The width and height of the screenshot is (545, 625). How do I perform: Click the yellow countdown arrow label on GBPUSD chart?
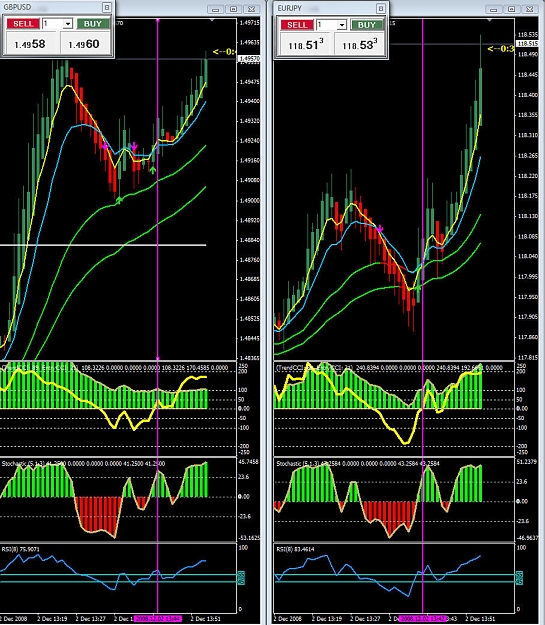point(224,51)
